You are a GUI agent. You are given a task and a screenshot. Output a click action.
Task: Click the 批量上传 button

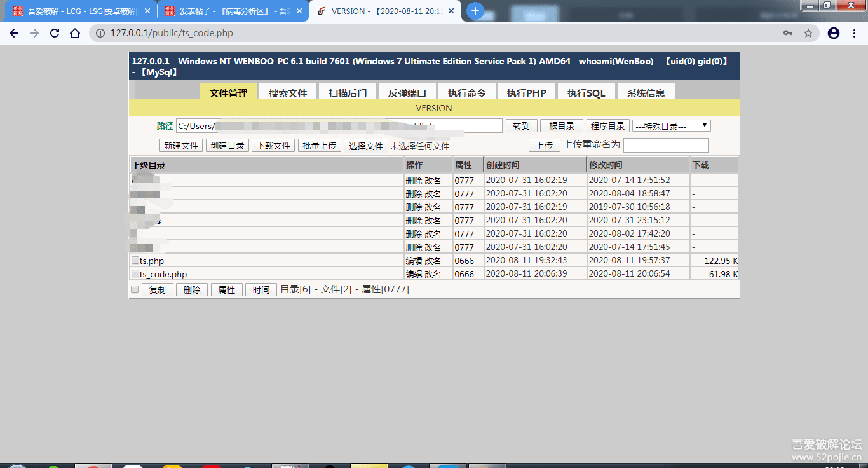(x=319, y=145)
